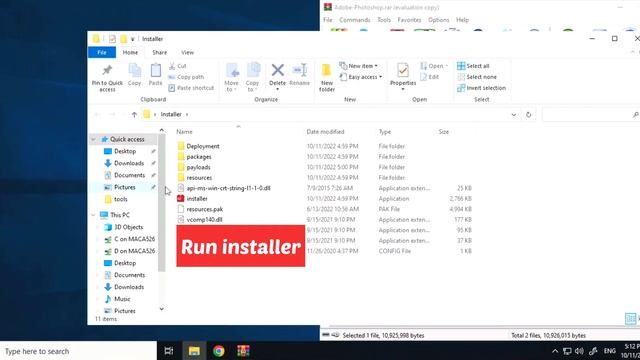Image resolution: width=640 pixels, height=360 pixels.
Task: Open Desktop under Quick access
Action: pyautogui.click(x=125, y=151)
